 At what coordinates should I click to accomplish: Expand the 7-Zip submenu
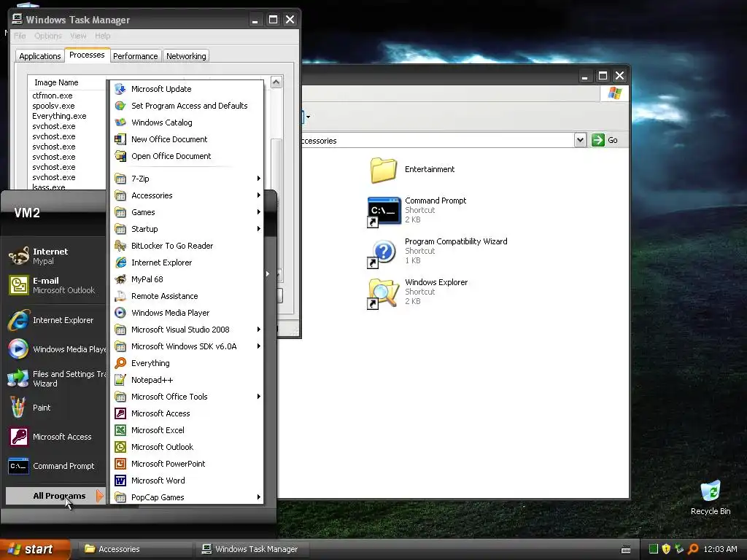pos(186,179)
